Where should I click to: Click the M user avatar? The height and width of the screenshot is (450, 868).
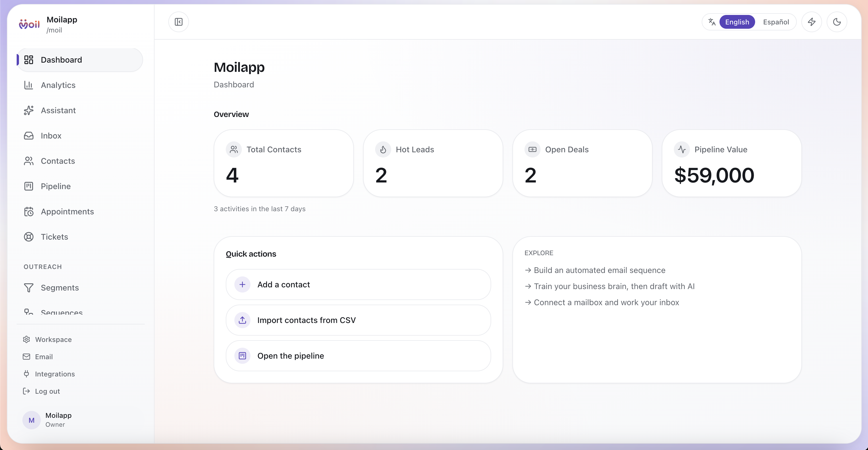pyautogui.click(x=31, y=420)
